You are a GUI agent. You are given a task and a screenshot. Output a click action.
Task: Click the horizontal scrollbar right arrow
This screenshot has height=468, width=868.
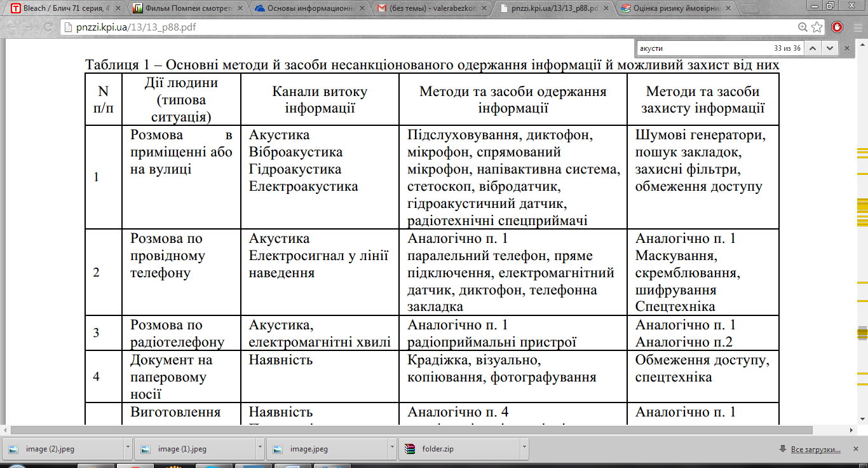pos(851,429)
